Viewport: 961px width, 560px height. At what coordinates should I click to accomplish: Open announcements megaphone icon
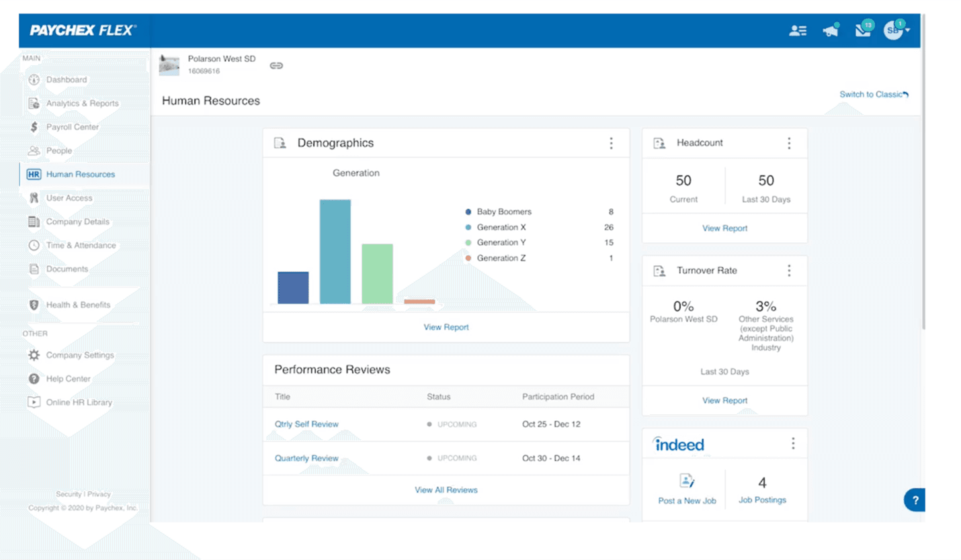pos(831,30)
